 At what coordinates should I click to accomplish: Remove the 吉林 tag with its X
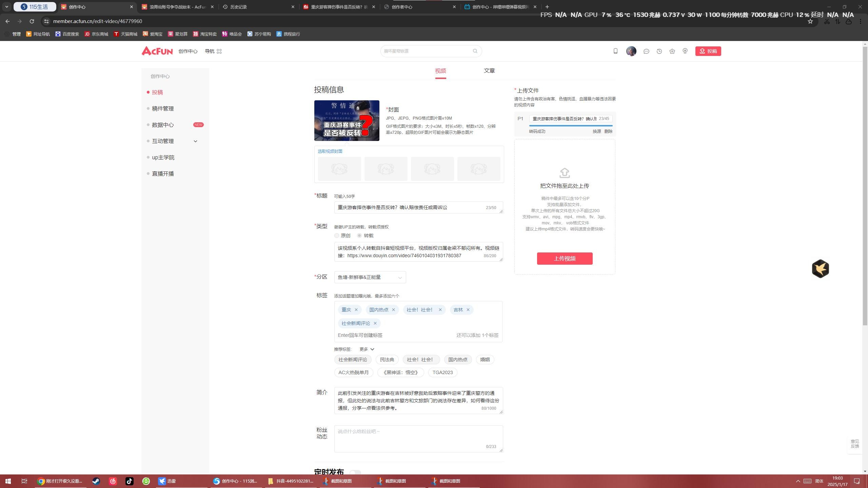pos(468,310)
